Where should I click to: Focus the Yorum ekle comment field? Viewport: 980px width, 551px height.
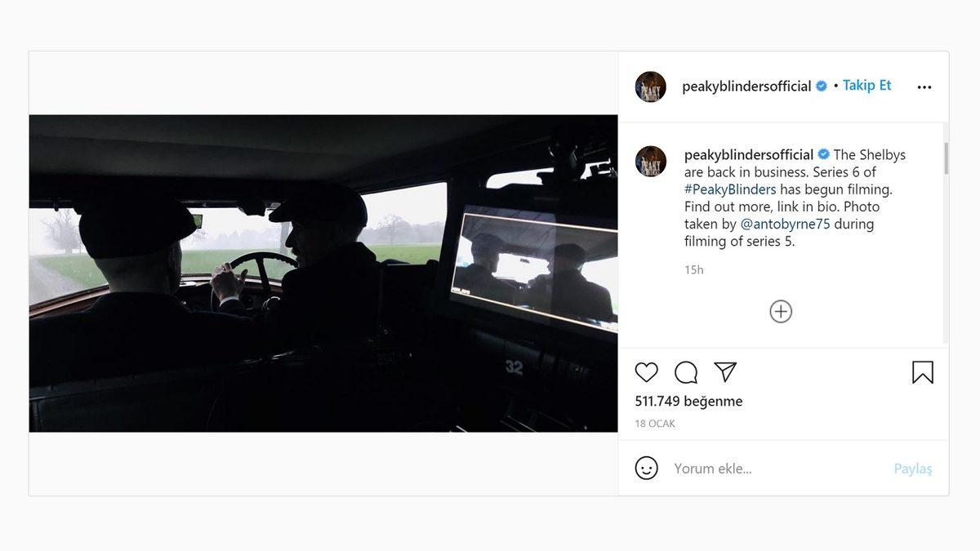point(776,469)
